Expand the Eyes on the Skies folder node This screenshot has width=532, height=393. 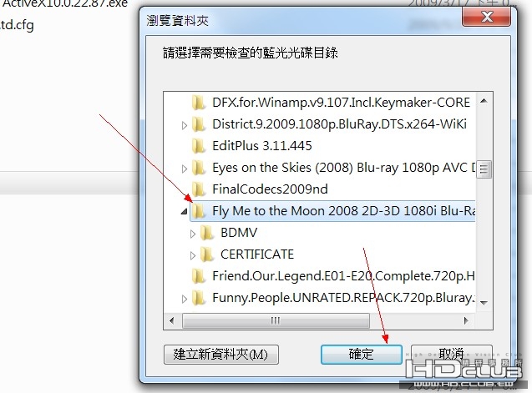[x=185, y=169]
